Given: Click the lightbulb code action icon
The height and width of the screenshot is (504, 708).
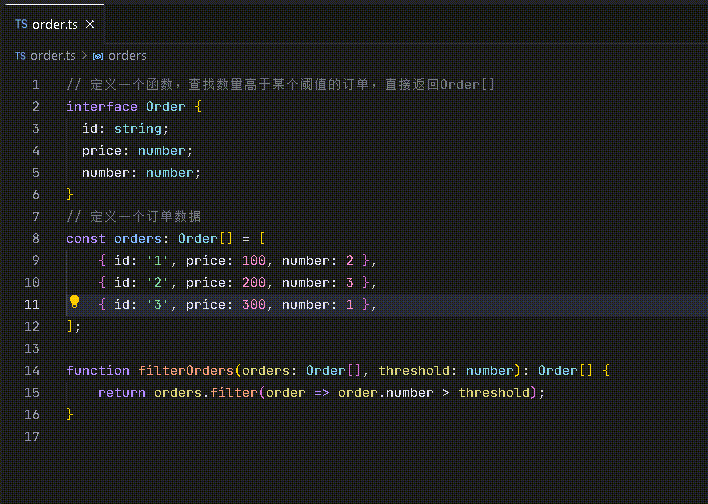Looking at the screenshot, I should click(x=74, y=302).
